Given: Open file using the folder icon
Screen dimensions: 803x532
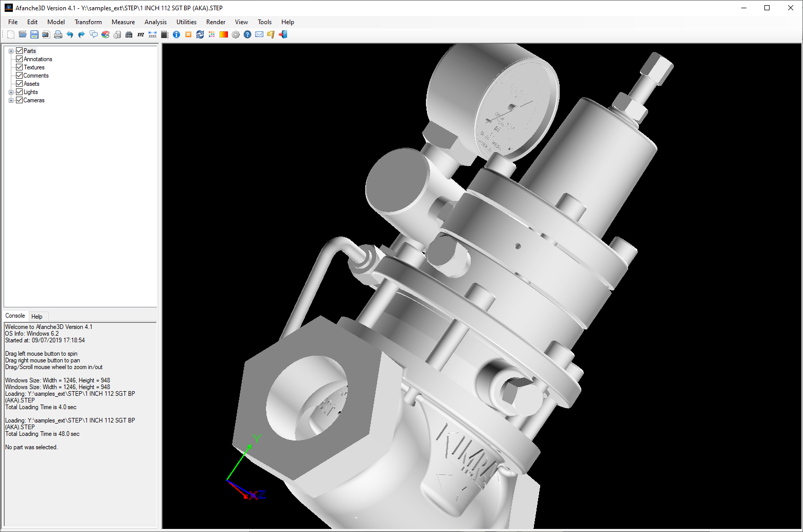Looking at the screenshot, I should tap(23, 34).
